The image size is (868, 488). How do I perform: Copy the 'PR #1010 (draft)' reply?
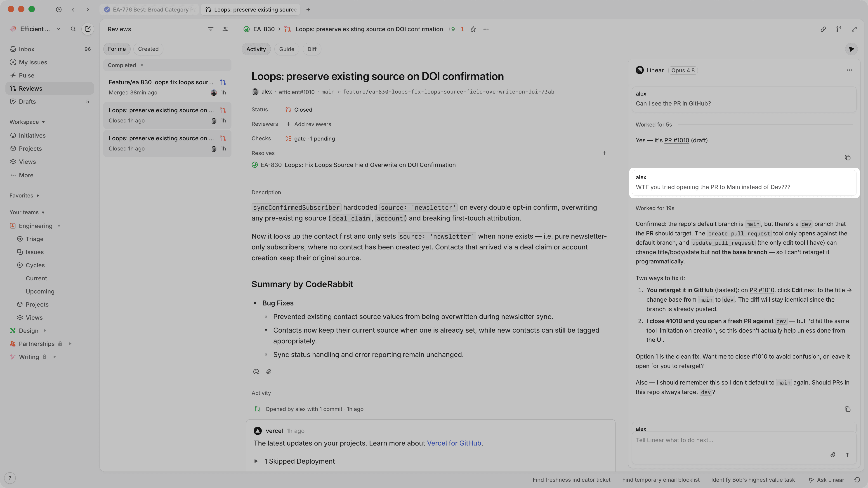(847, 158)
